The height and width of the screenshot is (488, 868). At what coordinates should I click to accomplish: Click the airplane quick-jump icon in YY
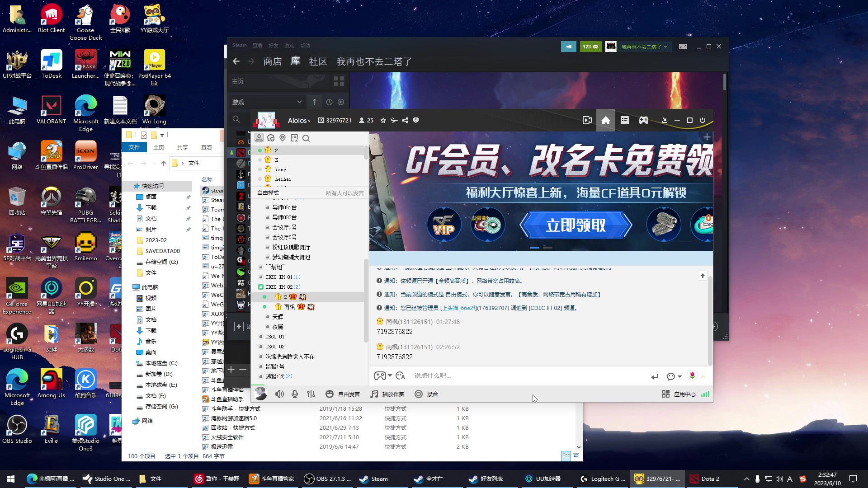point(394,120)
